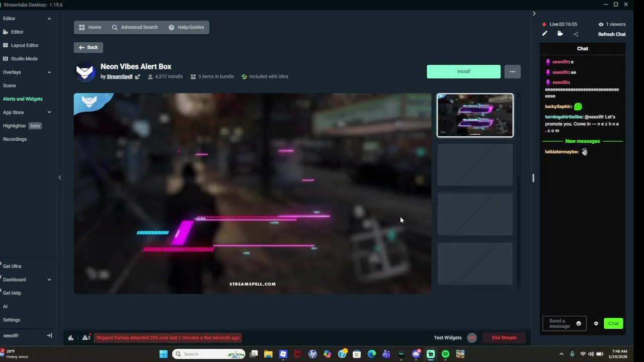The image size is (644, 362).
Task: Collapse the chat panel arrow
Action: click(534, 14)
